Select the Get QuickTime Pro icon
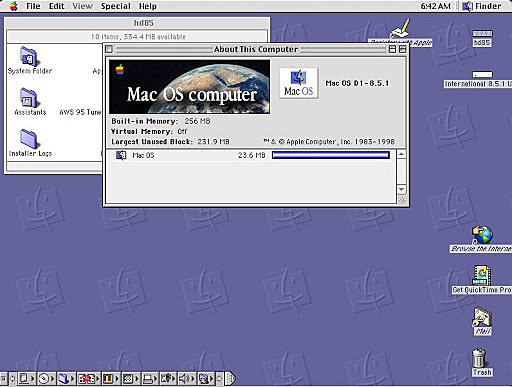Screen dimensions: 512x387 click(x=482, y=275)
